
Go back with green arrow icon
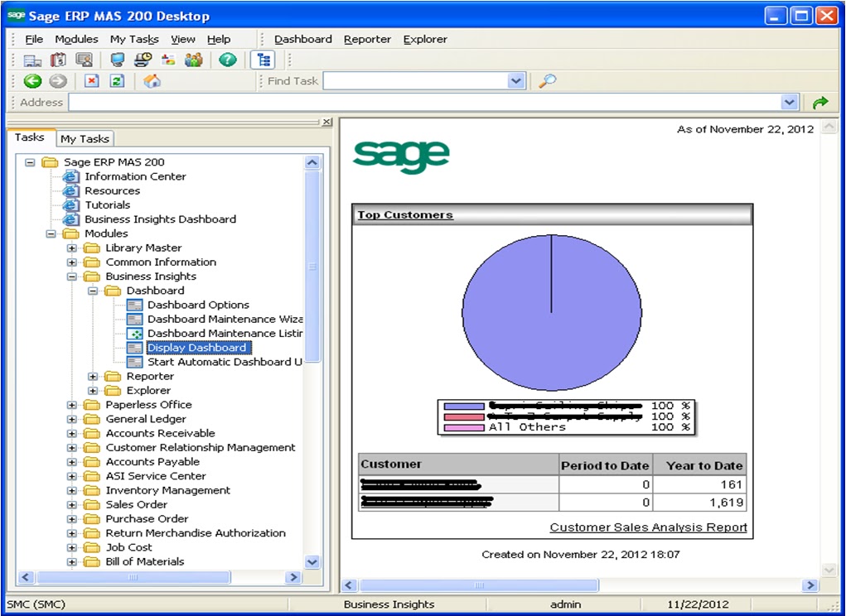(33, 81)
